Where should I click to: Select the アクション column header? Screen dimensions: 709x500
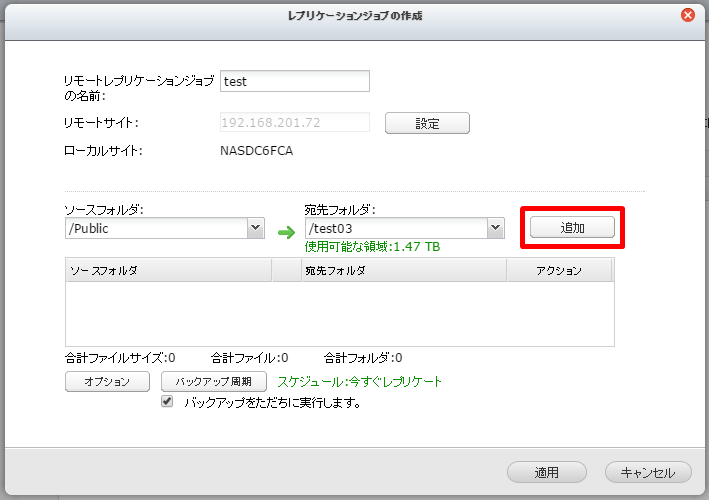pos(559,270)
